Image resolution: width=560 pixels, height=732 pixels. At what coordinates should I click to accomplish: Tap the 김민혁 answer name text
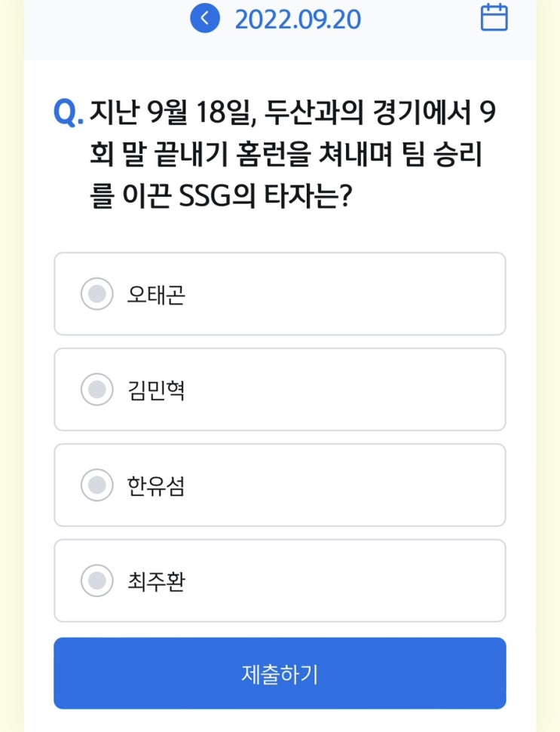(x=156, y=391)
